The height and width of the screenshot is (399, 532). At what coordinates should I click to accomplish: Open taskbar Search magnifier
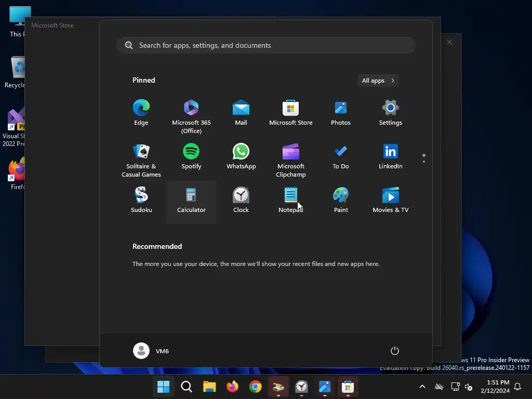187,387
